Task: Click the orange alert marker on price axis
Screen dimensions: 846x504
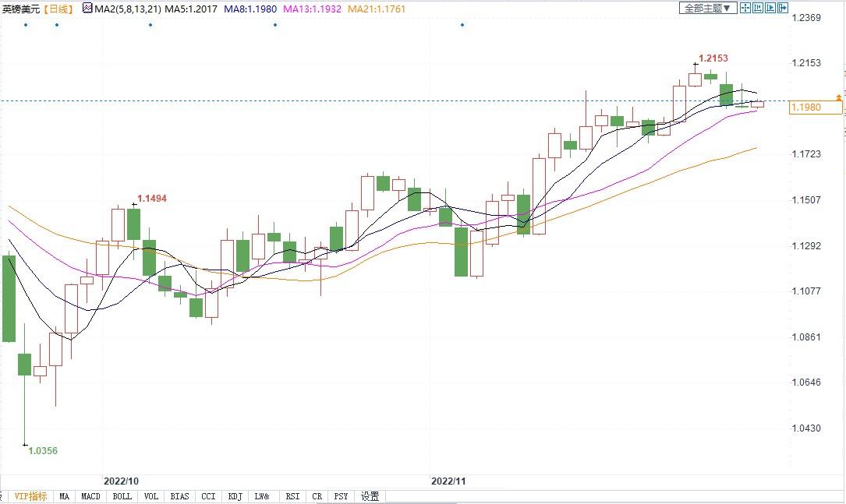Action: [839, 97]
